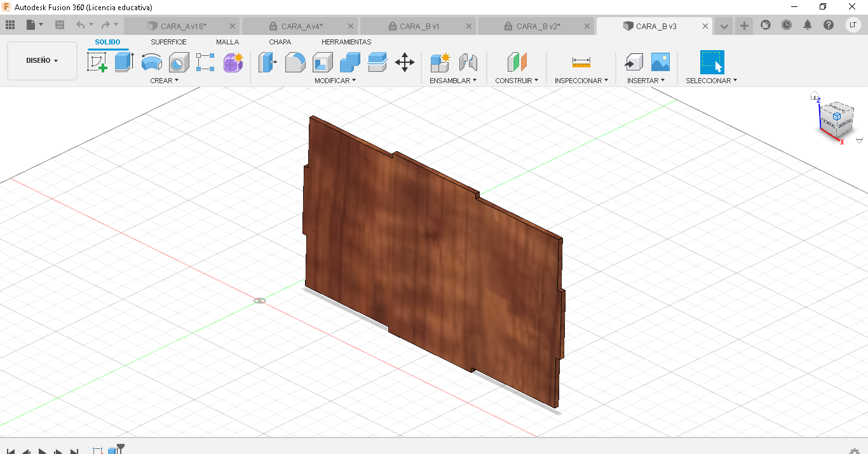Click the Measure ruler icon

click(x=581, y=62)
